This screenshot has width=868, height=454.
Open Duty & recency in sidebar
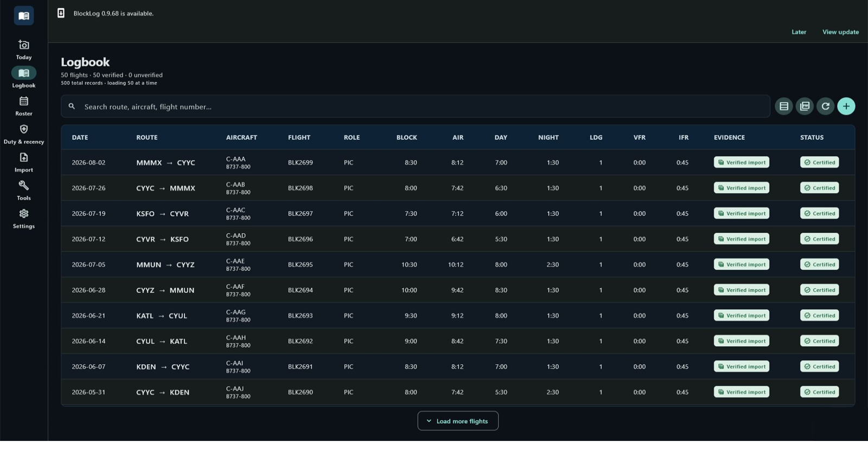pos(24,134)
